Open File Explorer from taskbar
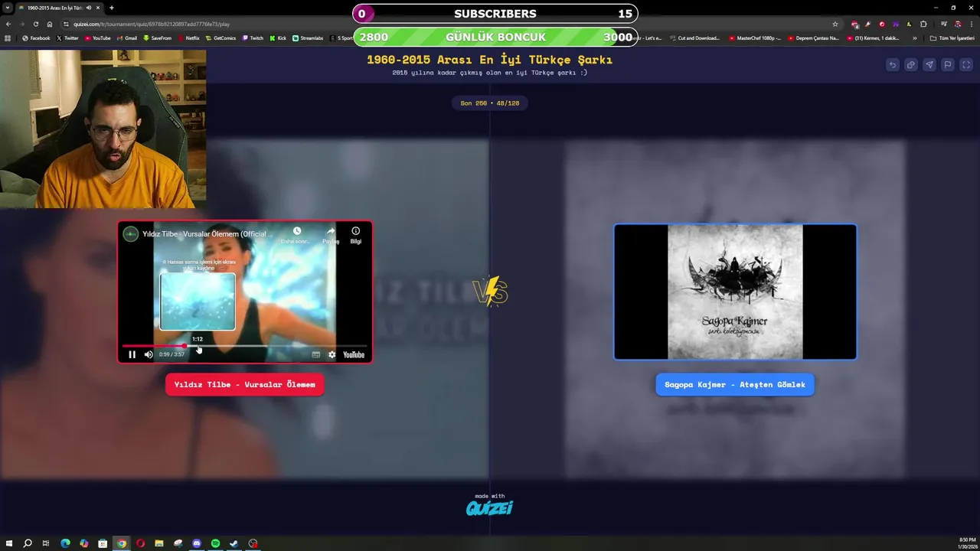The width and height of the screenshot is (980, 551). click(159, 543)
